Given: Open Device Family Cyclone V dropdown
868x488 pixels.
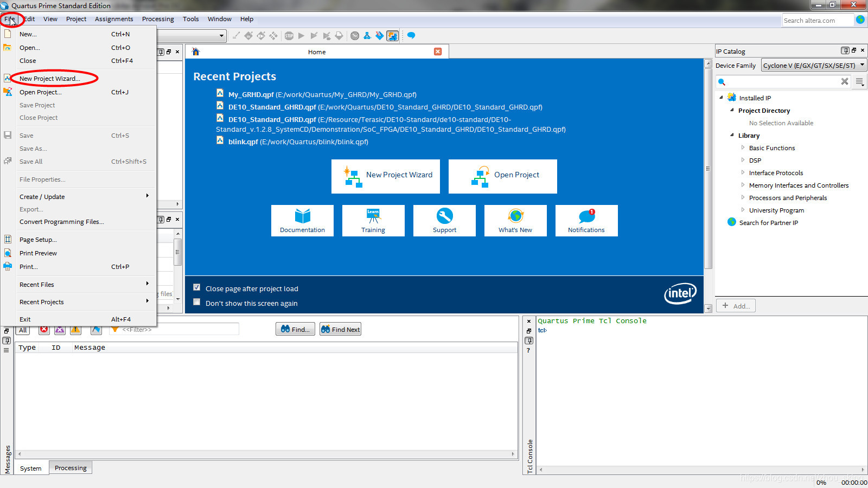Looking at the screenshot, I should pos(814,65).
